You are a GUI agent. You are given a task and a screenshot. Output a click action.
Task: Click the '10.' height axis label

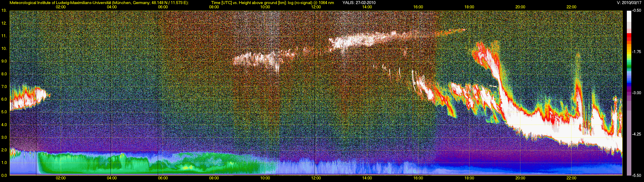coord(4,48)
